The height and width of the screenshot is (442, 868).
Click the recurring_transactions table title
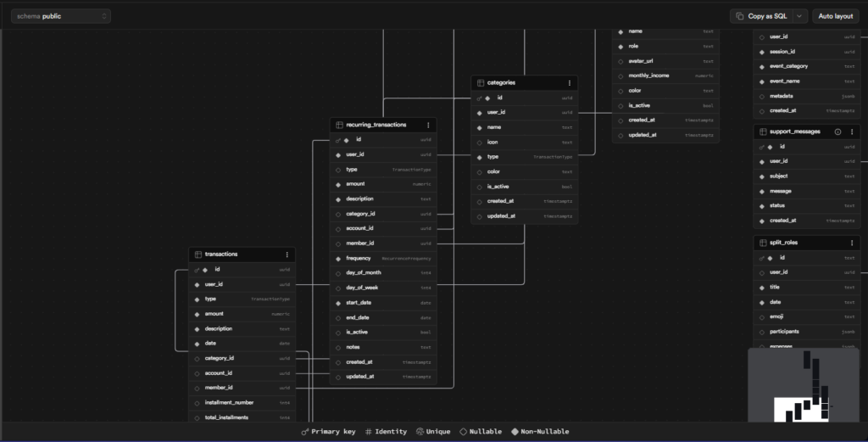click(376, 125)
